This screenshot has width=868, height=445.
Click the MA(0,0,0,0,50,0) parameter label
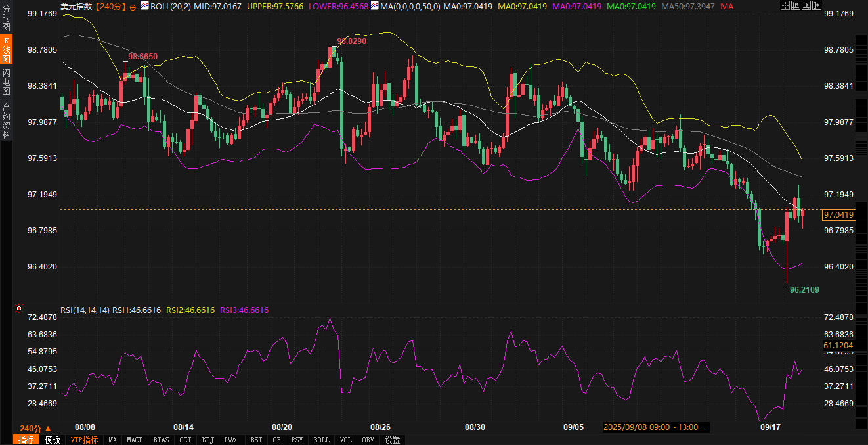coord(410,6)
